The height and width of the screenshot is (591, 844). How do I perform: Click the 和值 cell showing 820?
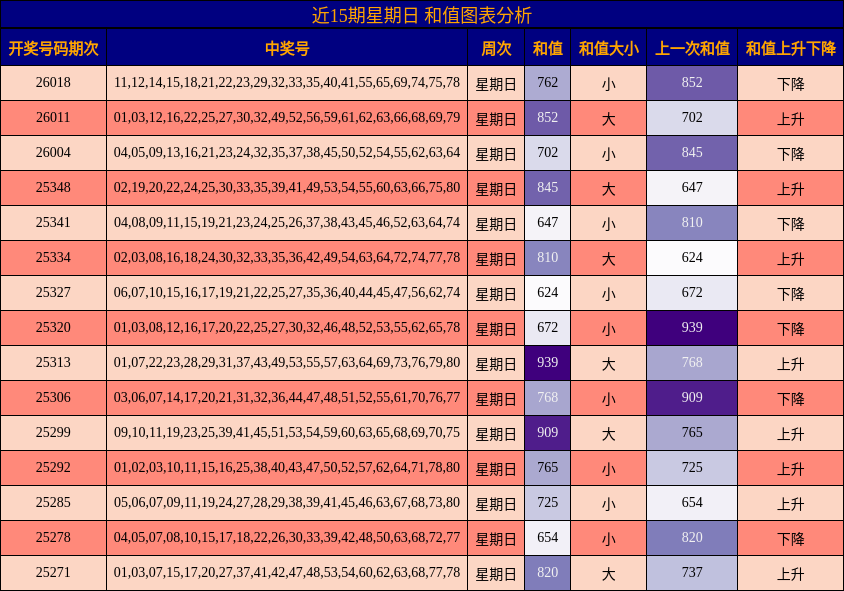coord(547,573)
